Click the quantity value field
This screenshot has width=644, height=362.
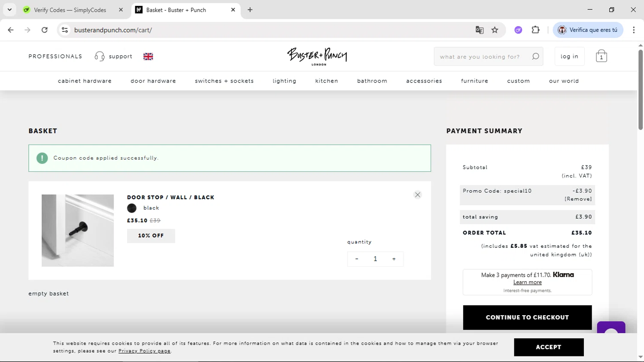375,259
